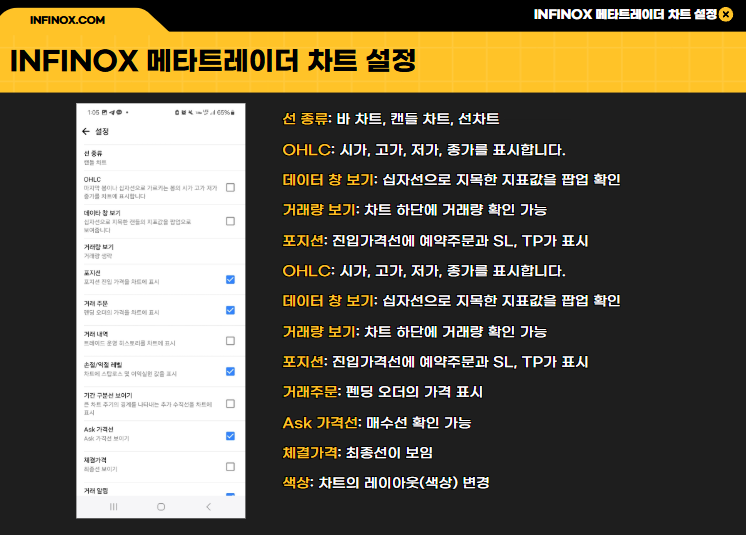
Task: Enable the 기간 구분선 보이기 checkbox
Action: coord(230,404)
